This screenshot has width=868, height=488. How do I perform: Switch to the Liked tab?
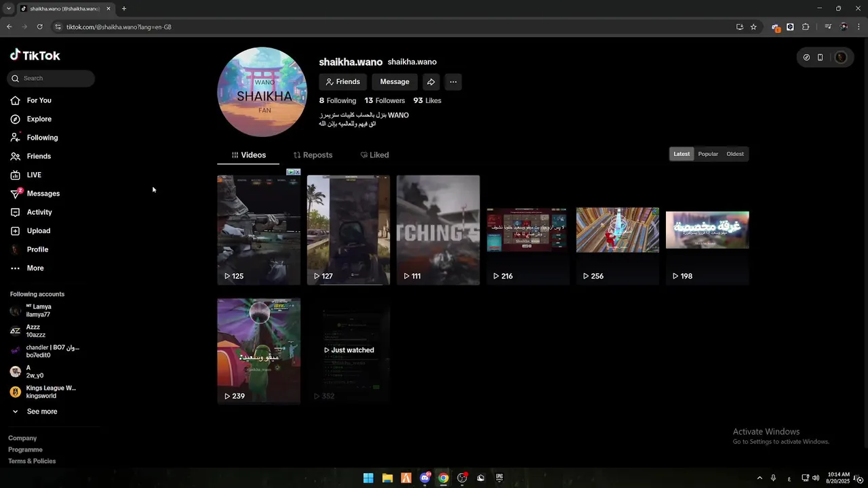(374, 155)
